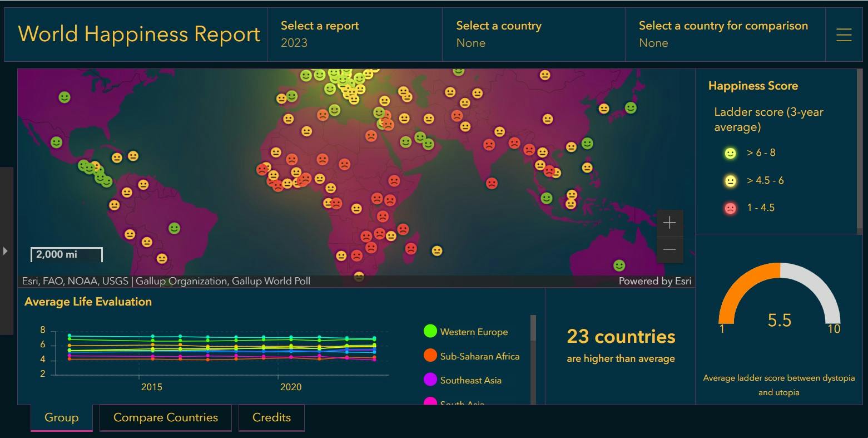This screenshot has width=868, height=438.
Task: Click the Southeast Asia legend label
Action: pyautogui.click(x=471, y=381)
